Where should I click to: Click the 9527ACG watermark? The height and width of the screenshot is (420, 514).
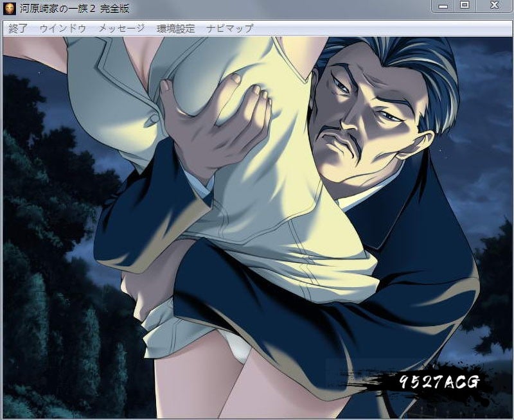point(429,383)
